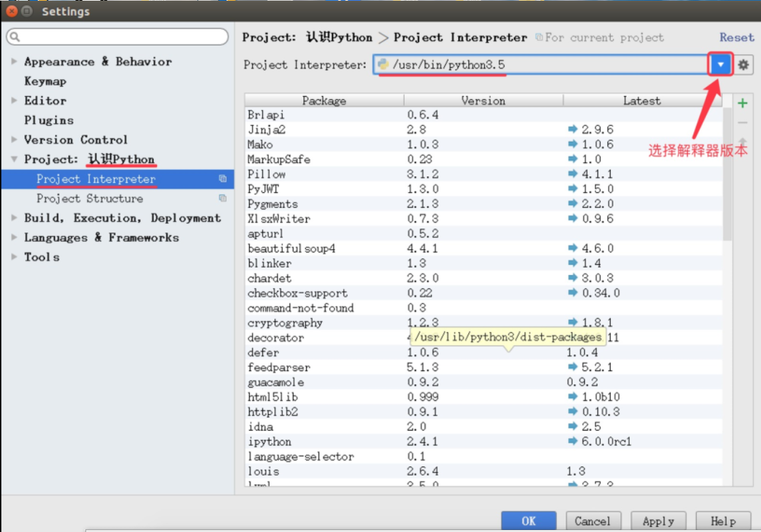Image resolution: width=761 pixels, height=532 pixels.
Task: Click the settings search field
Action: [117, 37]
